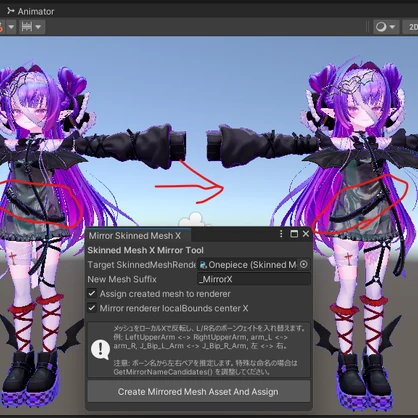Toggle Mirror renderer localBounds center X checkbox

pos(92,308)
